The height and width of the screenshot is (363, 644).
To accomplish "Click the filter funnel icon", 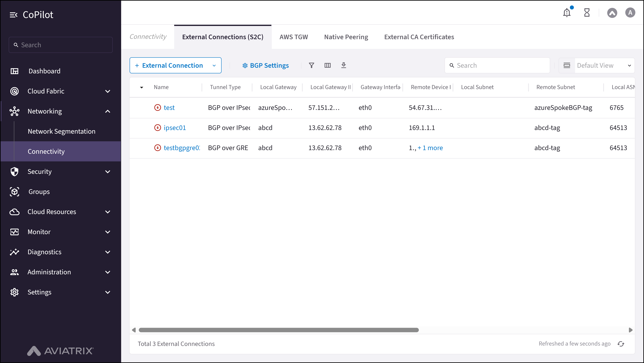I will click(311, 65).
